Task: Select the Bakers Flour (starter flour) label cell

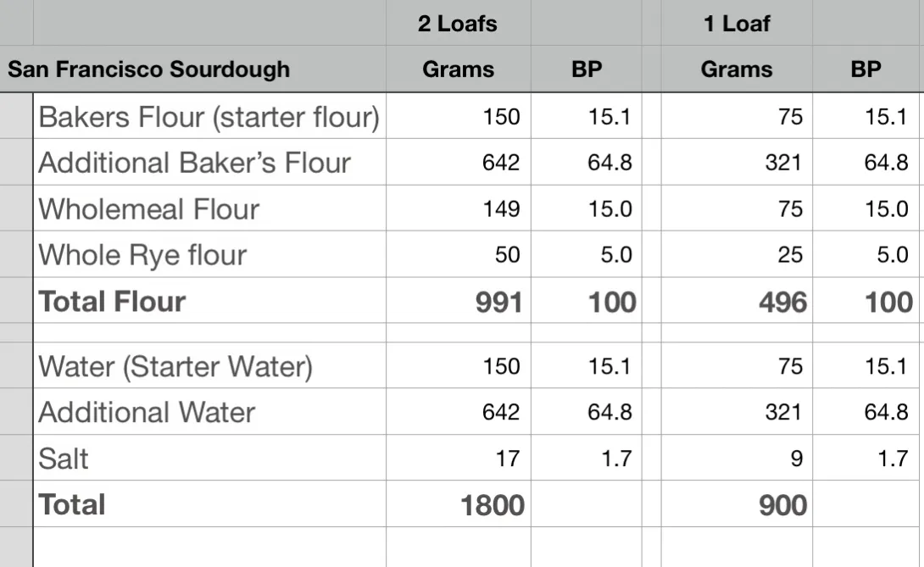Action: pos(209,116)
